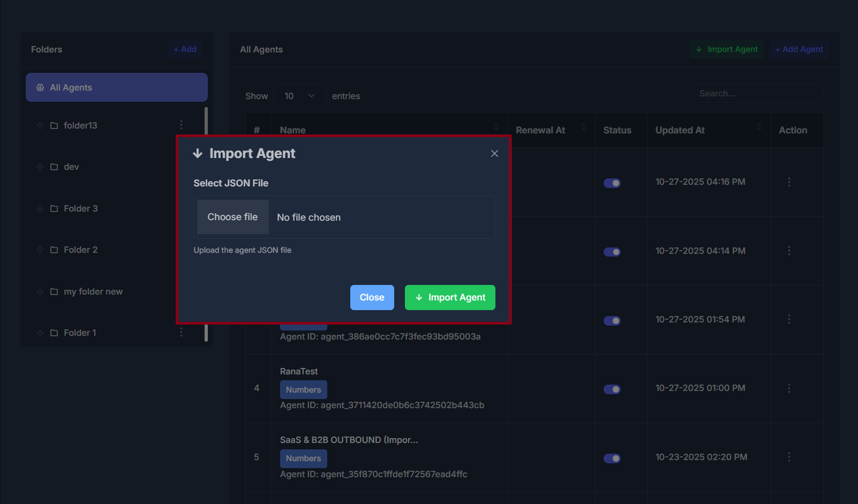Open the action menu for SaaS & B2B OUTBOUND row
The image size is (858, 504).
pos(789,457)
